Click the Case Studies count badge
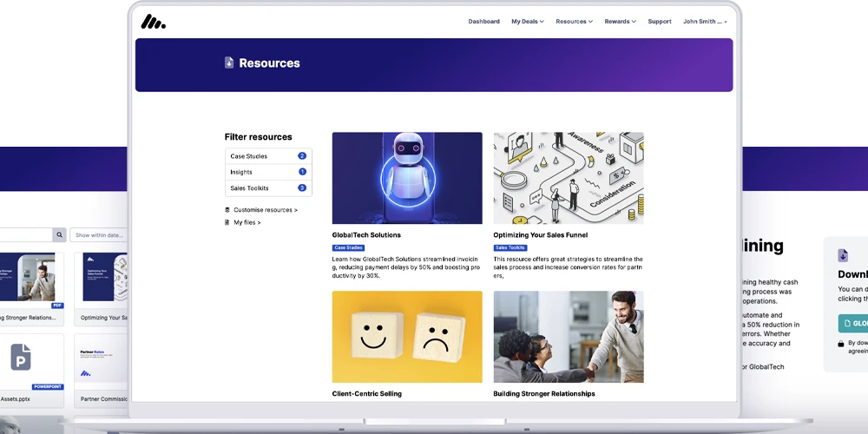 pos(302,156)
